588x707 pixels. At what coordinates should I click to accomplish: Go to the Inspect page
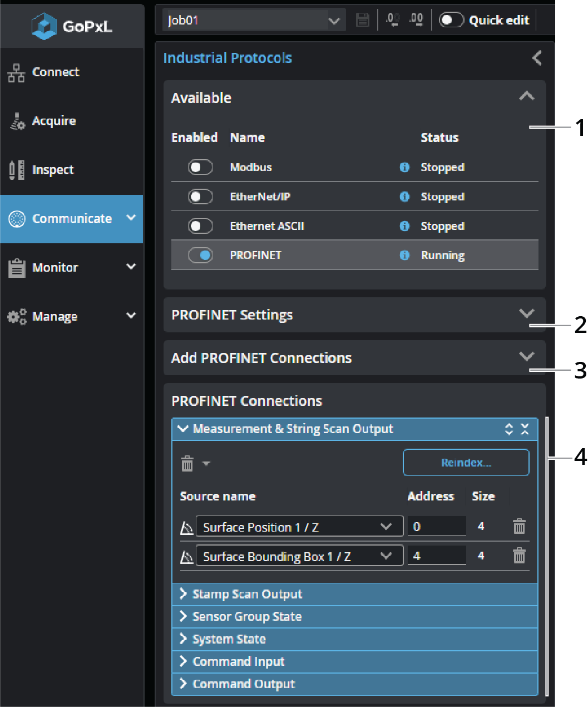point(53,170)
